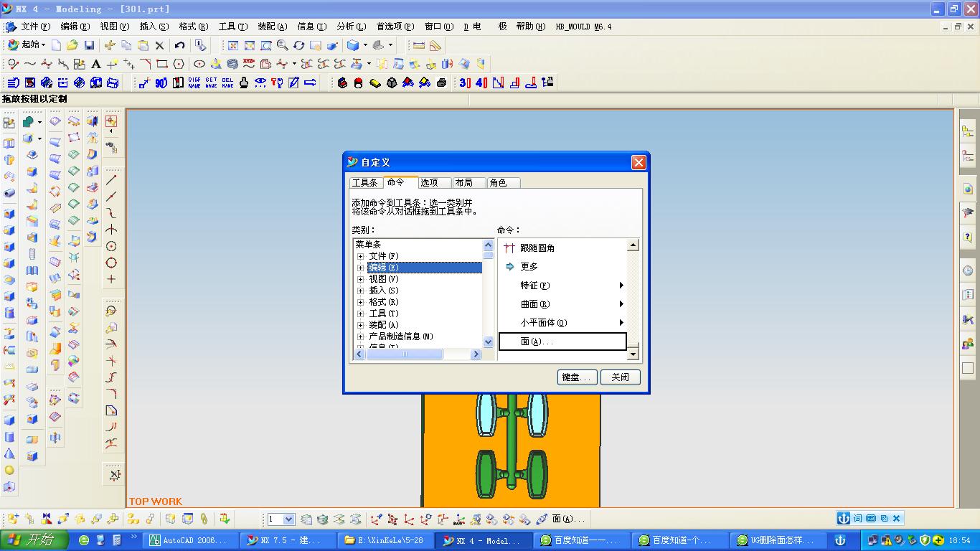The width and height of the screenshot is (980, 551).
Task: Expand the 文件(F) category node
Action: [361, 256]
